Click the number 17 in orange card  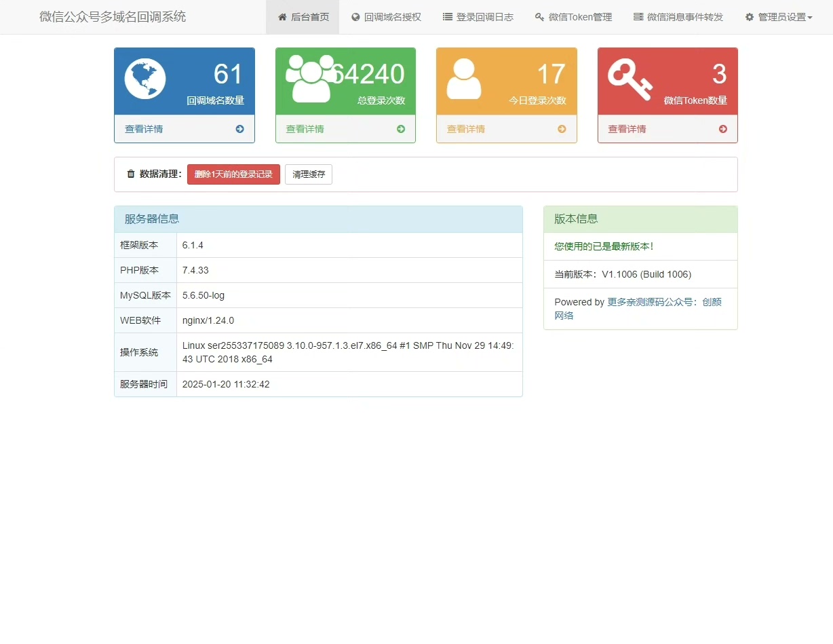551,74
